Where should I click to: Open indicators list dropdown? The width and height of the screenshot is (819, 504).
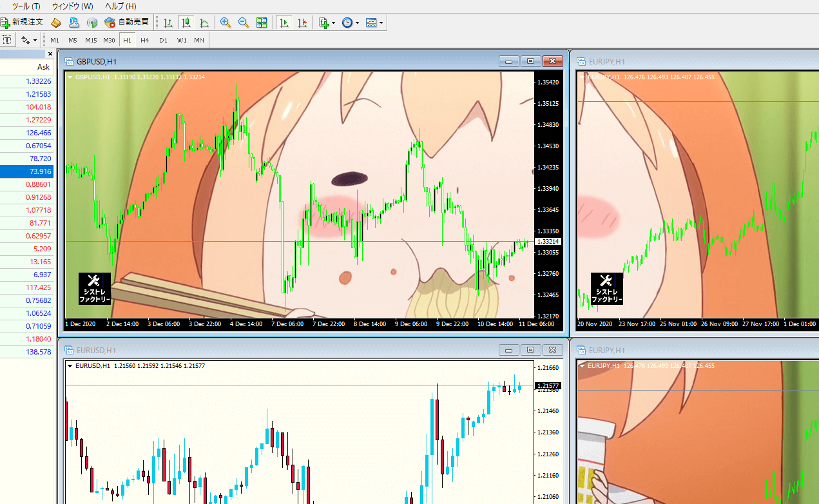327,23
